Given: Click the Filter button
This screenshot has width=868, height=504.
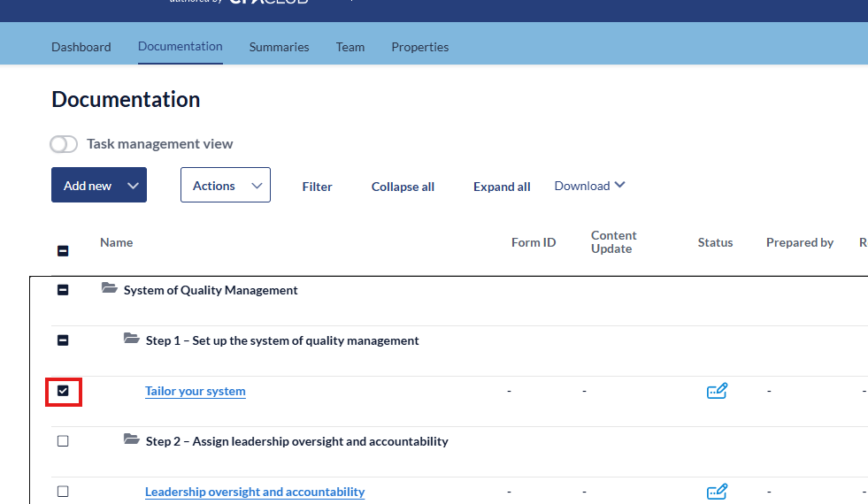Looking at the screenshot, I should pos(317,187).
